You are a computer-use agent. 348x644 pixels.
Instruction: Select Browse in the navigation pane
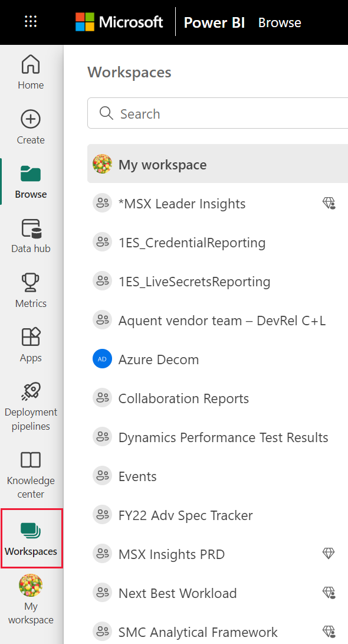(31, 182)
